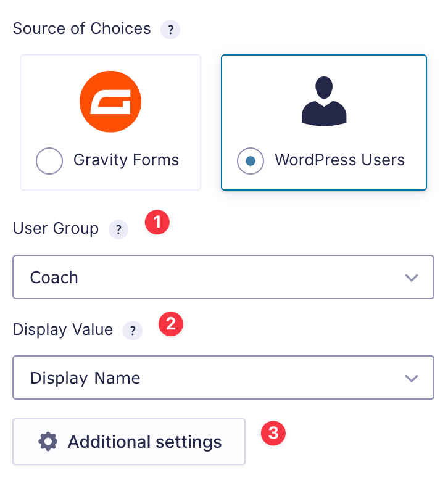Select the WordPress Users radio button
The image size is (448, 491).
(250, 161)
